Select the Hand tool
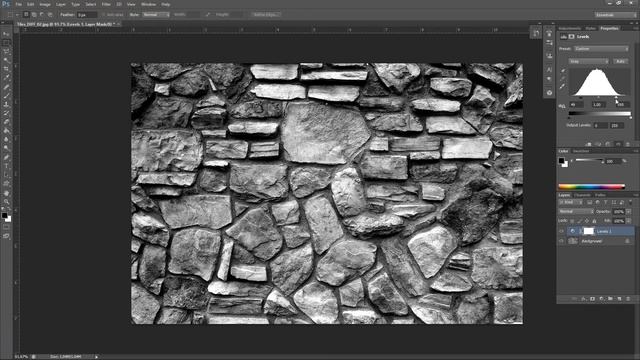 [6, 193]
